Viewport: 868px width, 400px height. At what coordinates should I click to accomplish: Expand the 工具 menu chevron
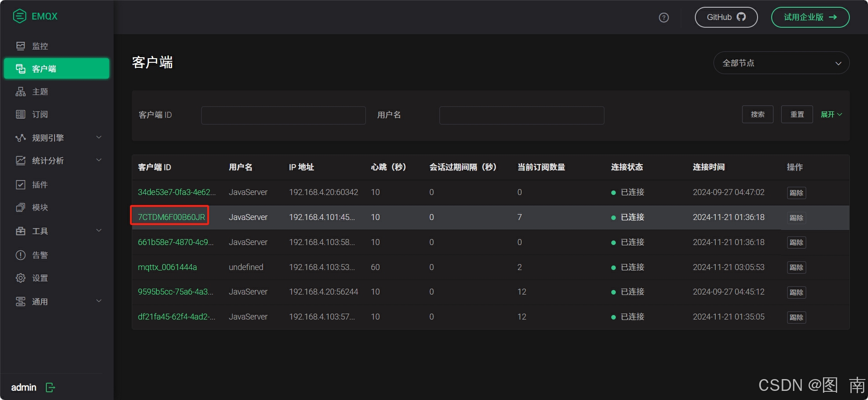[x=99, y=230]
